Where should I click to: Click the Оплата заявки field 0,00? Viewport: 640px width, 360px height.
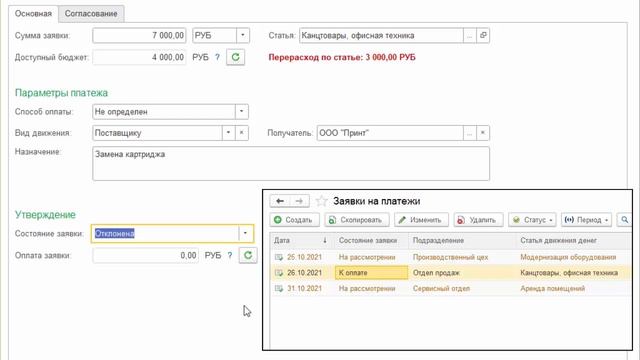tap(146, 256)
